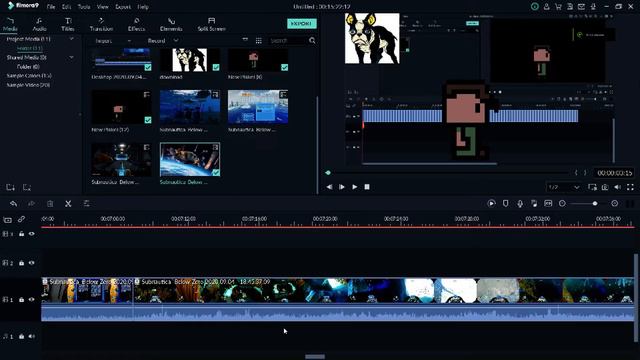Open the Edit menu
This screenshot has height=360, width=640.
(x=66, y=7)
